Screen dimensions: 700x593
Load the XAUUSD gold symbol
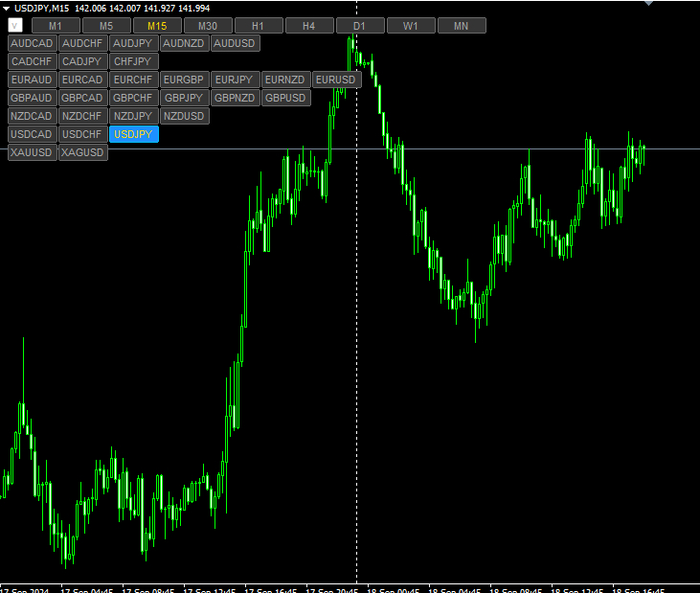[33, 152]
